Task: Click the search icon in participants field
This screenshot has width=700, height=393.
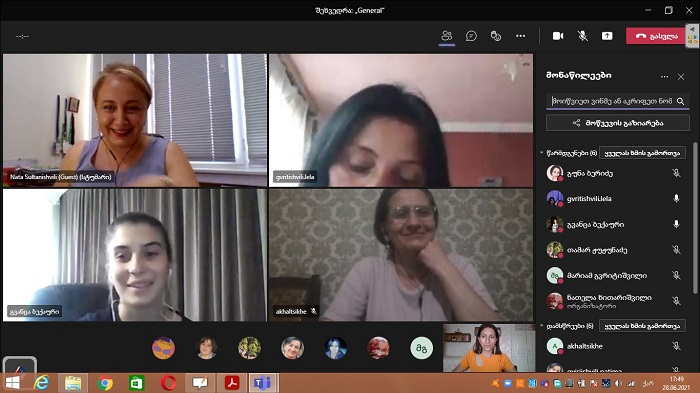Action: (680, 101)
